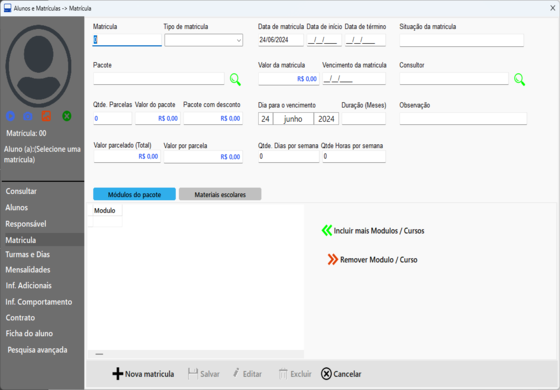
Task: Click Incluir mais Modulos / Cursos
Action: (373, 231)
